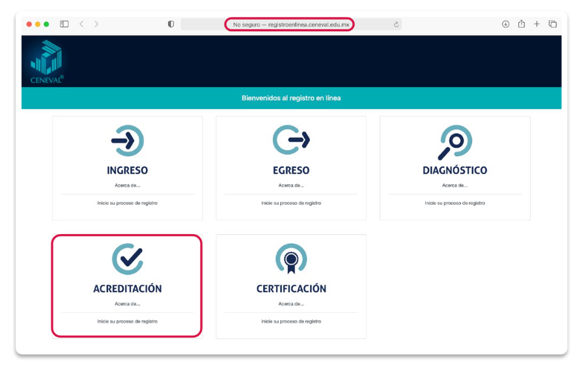Show tab overview icon

[x=552, y=24]
